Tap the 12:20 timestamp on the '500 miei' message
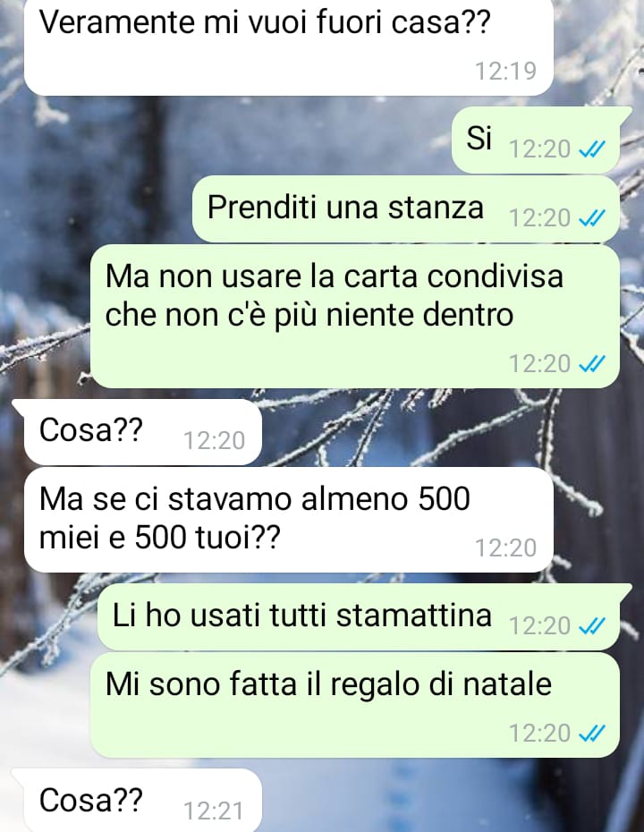This screenshot has height=832, width=644. (x=505, y=548)
